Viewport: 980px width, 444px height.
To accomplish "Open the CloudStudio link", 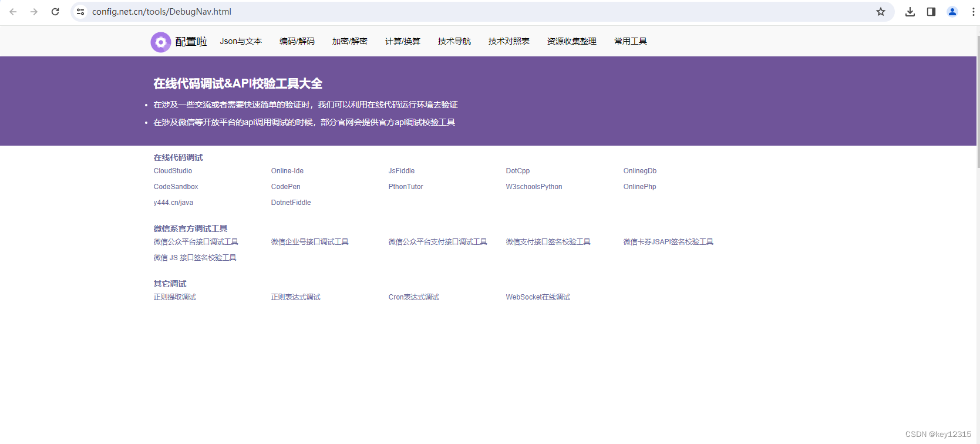I will [x=173, y=171].
